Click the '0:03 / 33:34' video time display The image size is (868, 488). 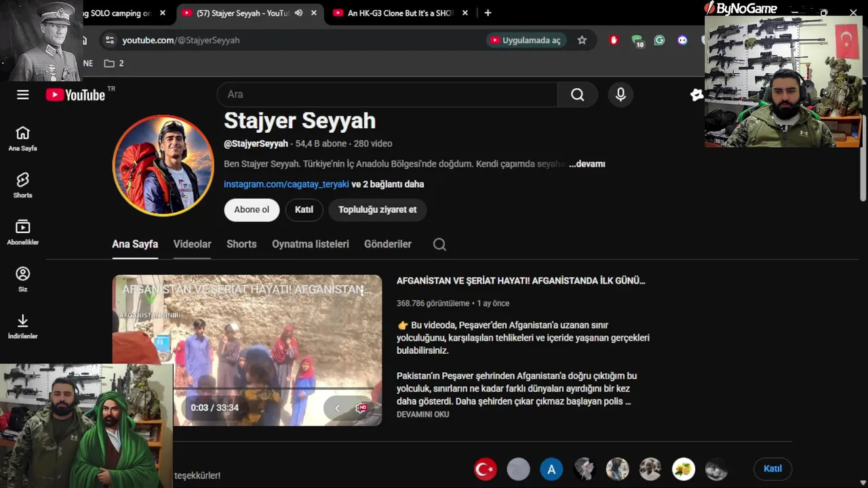[214, 408]
